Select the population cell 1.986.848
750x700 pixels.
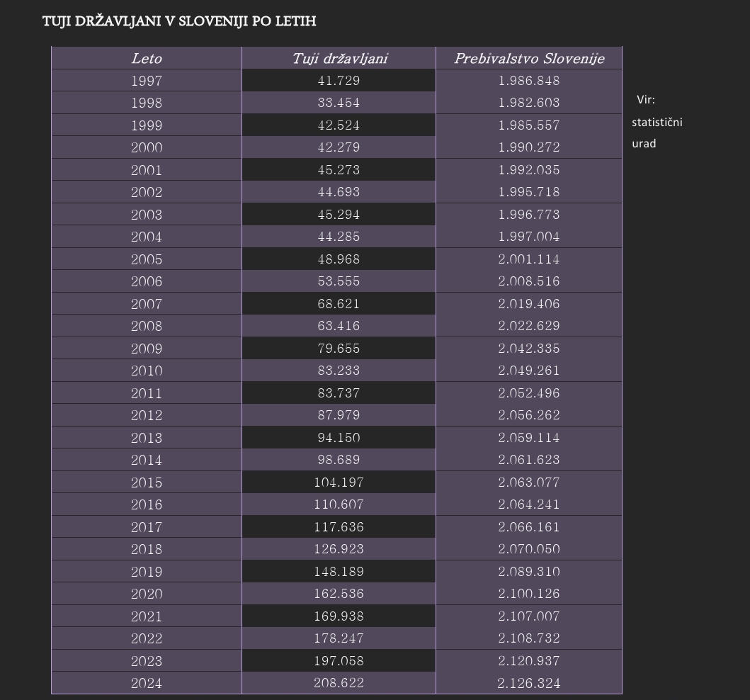pyautogui.click(x=529, y=81)
